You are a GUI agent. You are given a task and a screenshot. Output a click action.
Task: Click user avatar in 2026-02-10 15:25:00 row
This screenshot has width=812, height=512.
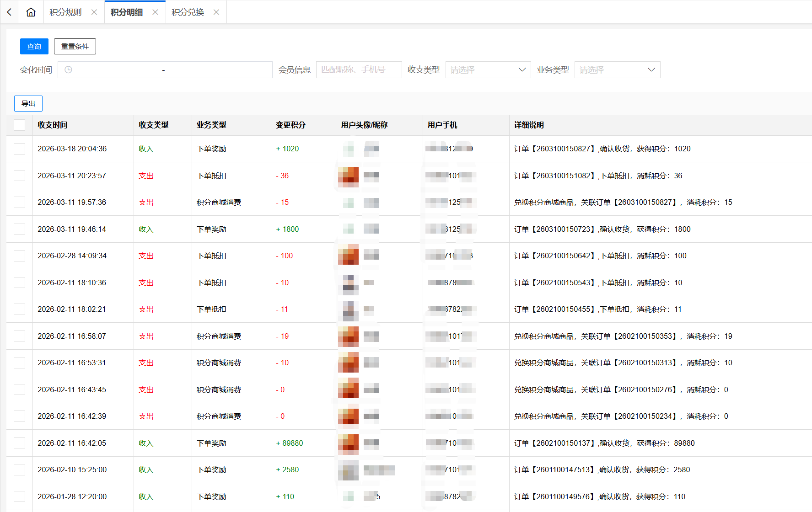click(x=348, y=470)
